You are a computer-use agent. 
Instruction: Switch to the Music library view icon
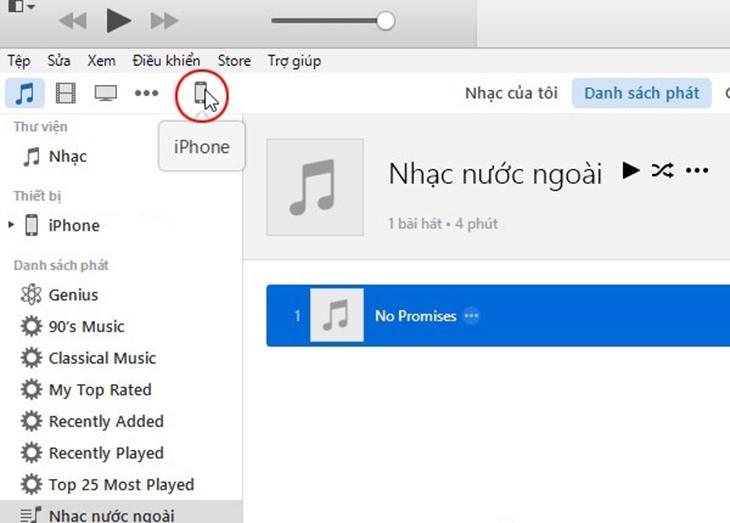coord(25,94)
